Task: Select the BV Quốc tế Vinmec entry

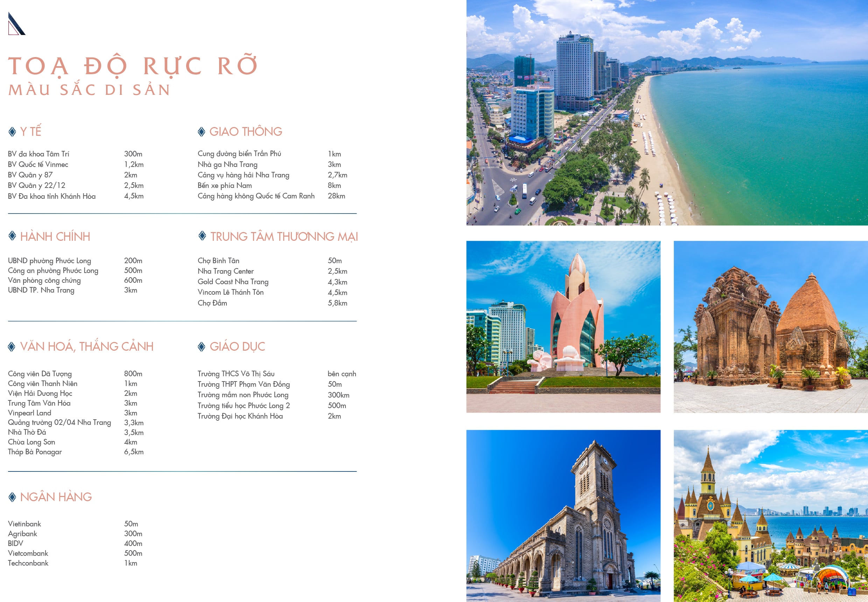Action: click(x=38, y=164)
